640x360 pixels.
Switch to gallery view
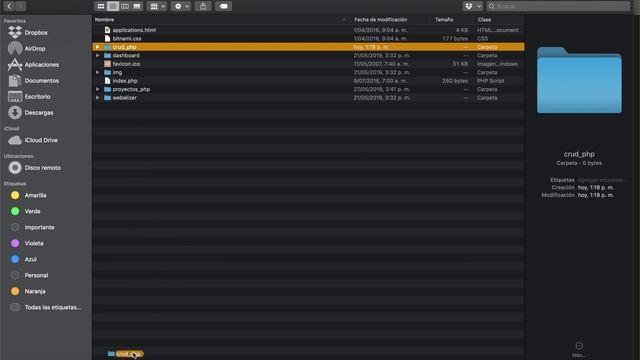point(137,6)
